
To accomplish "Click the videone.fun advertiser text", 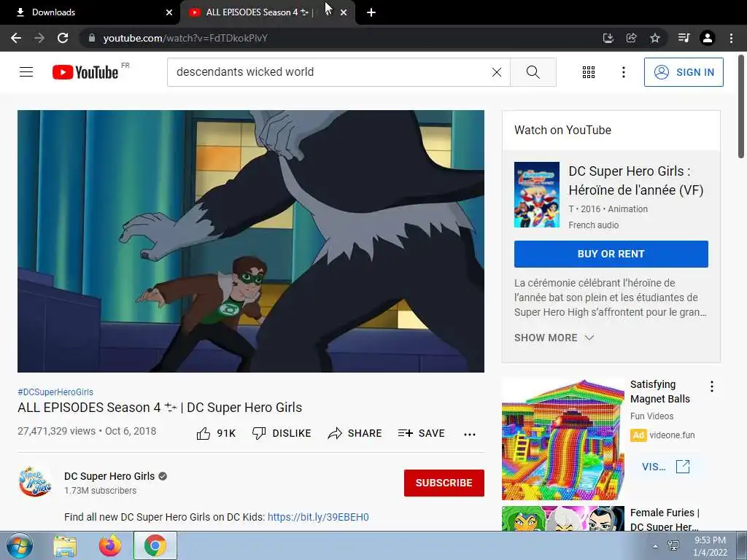I will pos(672,435).
